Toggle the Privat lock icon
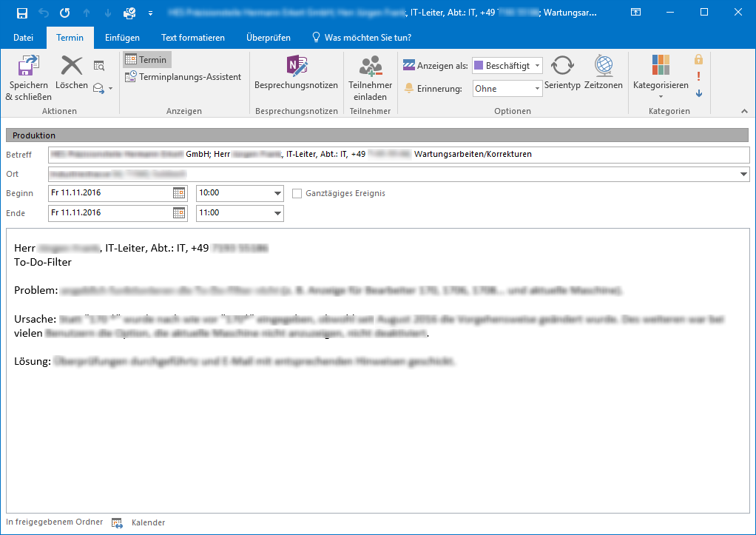This screenshot has width=756, height=535. tap(698, 59)
